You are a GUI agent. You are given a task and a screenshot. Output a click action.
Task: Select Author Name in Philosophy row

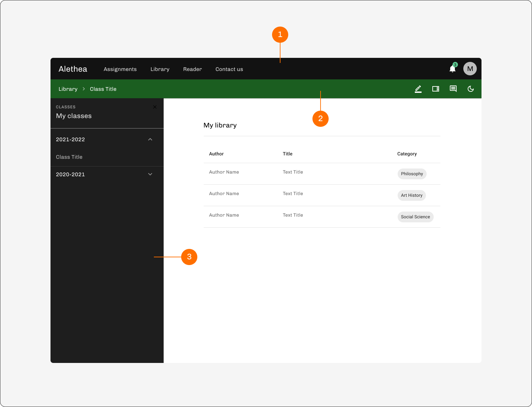pyautogui.click(x=224, y=172)
